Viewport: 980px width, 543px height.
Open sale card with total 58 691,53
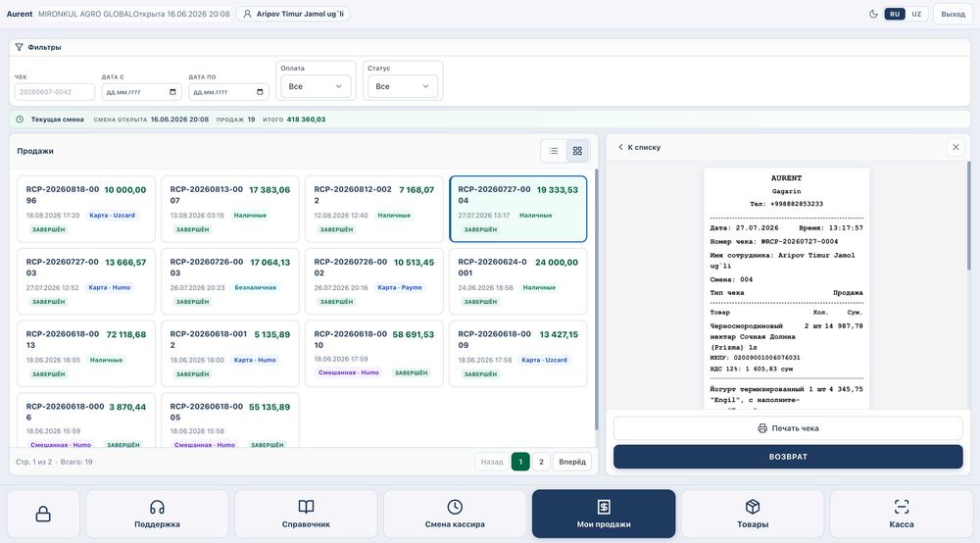[373, 354]
